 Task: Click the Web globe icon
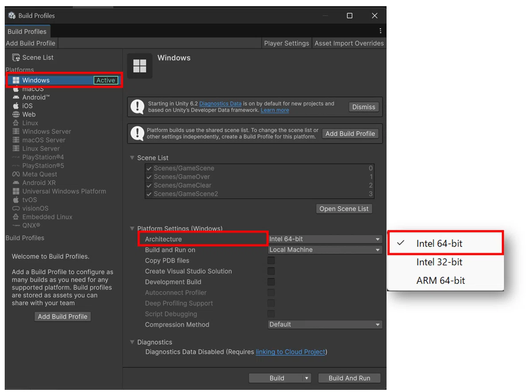coord(16,114)
